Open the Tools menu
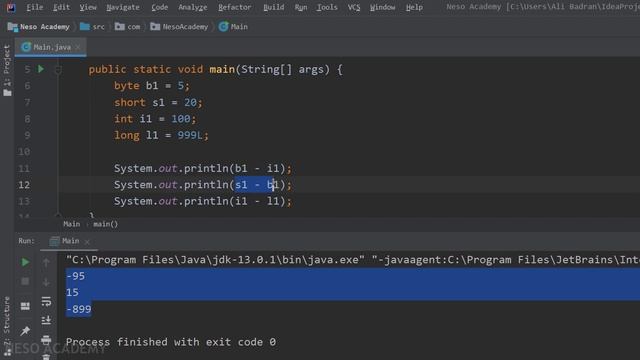The width and height of the screenshot is (640, 360). [x=327, y=7]
